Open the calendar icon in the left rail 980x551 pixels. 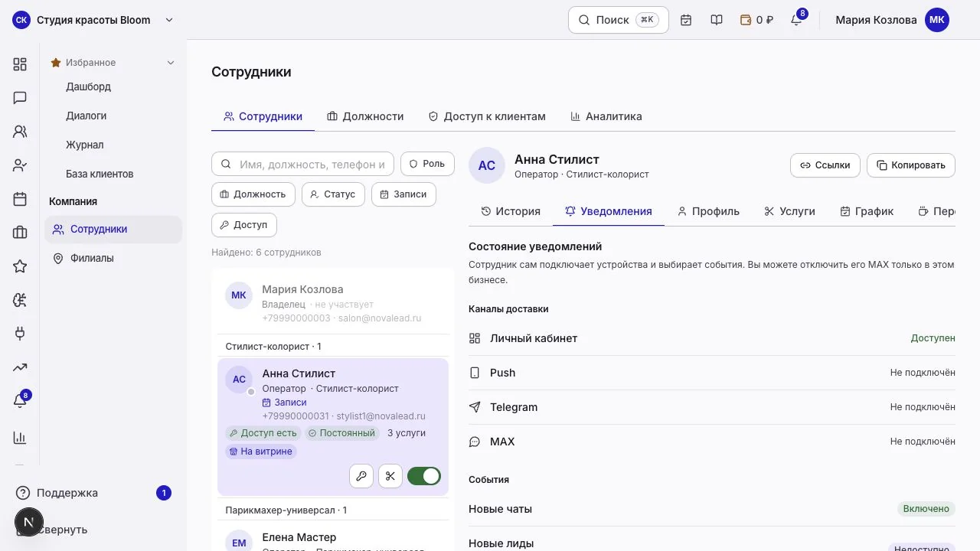pyautogui.click(x=20, y=199)
